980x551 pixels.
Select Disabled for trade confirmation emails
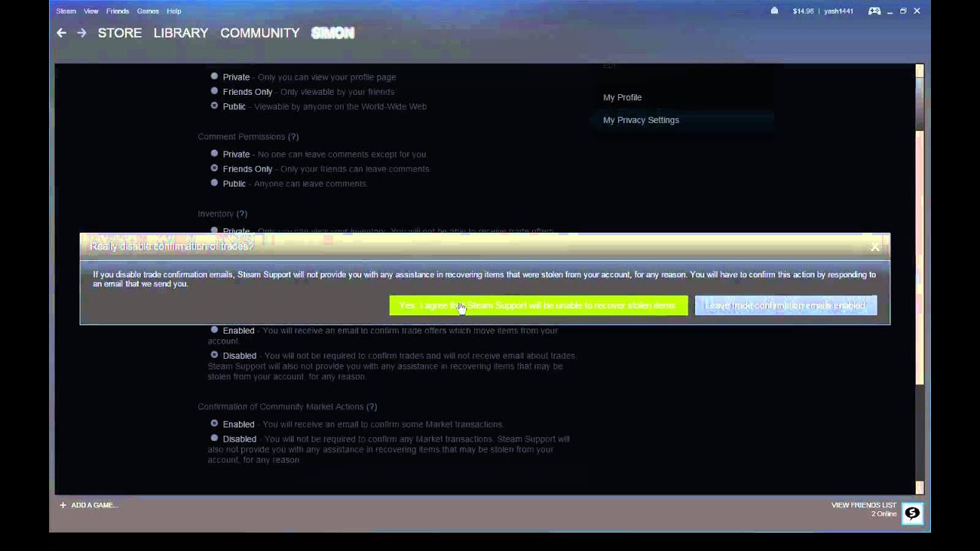point(214,355)
